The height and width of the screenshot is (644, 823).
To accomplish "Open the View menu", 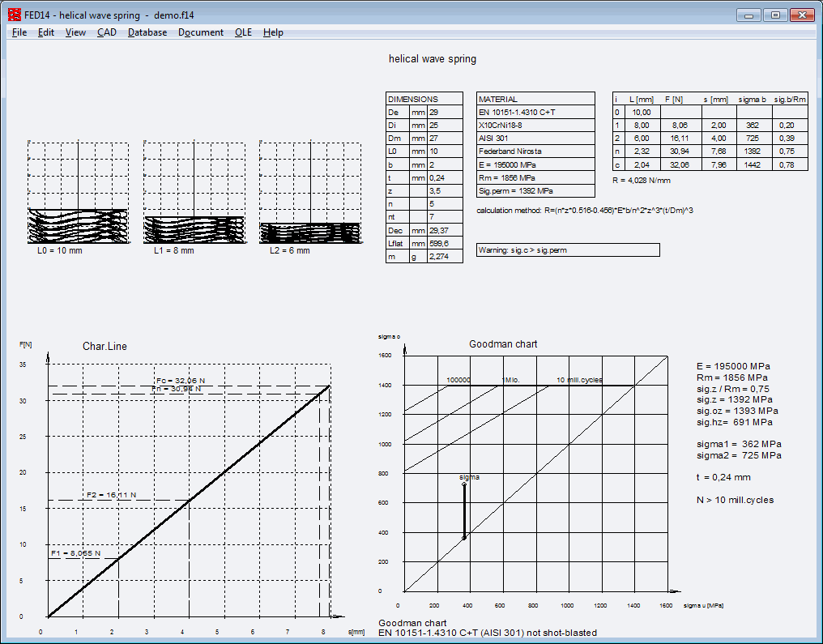I will point(75,32).
